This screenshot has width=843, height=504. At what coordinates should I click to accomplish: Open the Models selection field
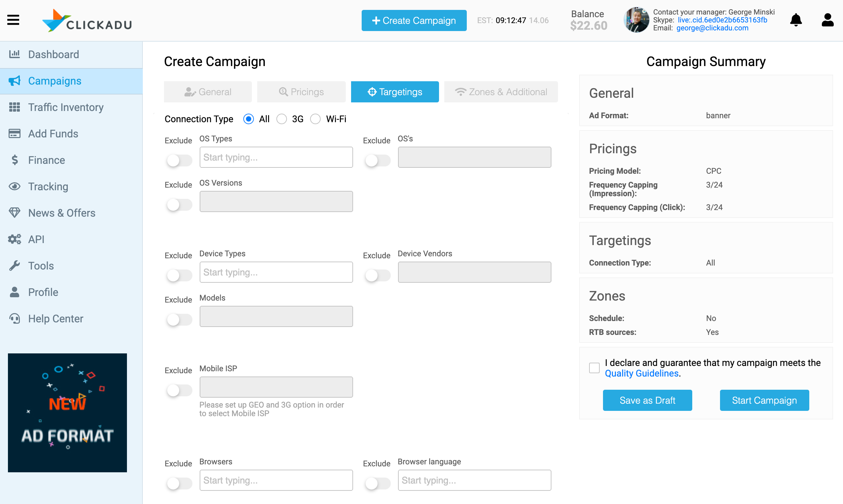click(x=276, y=316)
